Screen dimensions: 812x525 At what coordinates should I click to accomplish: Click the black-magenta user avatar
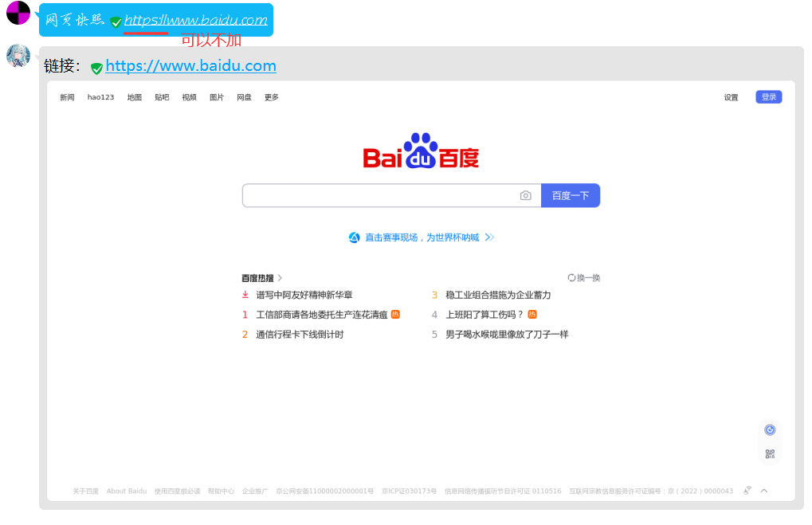pyautogui.click(x=18, y=13)
